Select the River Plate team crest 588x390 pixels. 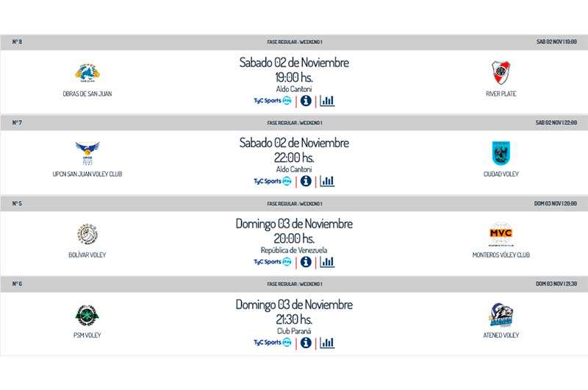[x=501, y=72]
